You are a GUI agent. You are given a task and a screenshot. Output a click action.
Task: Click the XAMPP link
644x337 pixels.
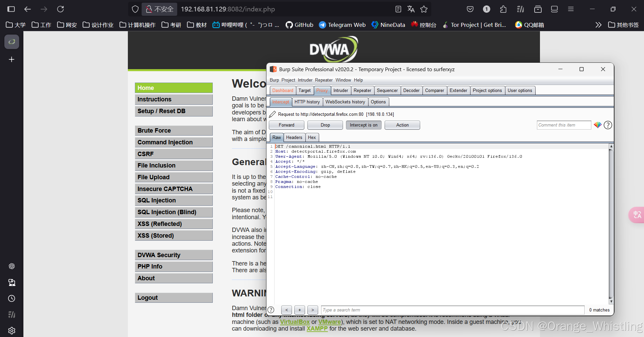tap(317, 329)
